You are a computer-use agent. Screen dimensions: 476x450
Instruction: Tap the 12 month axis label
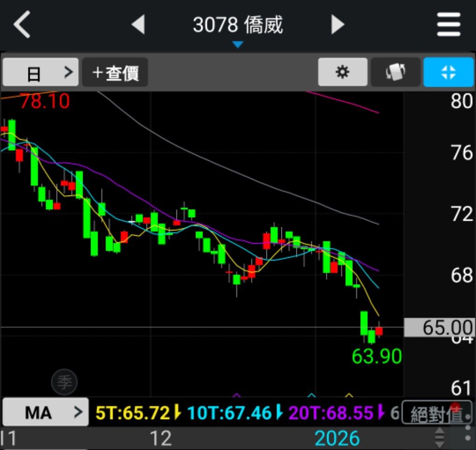click(x=161, y=438)
